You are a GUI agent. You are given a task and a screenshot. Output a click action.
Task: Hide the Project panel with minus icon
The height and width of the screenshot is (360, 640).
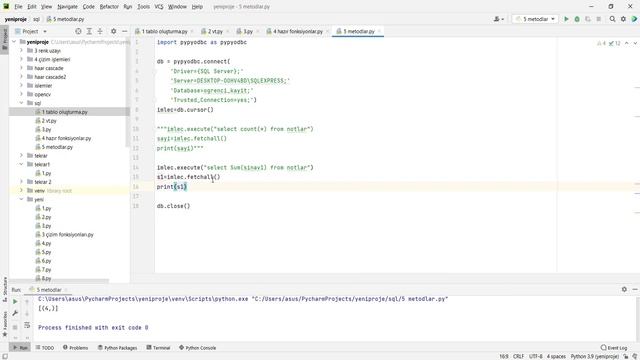coord(124,31)
